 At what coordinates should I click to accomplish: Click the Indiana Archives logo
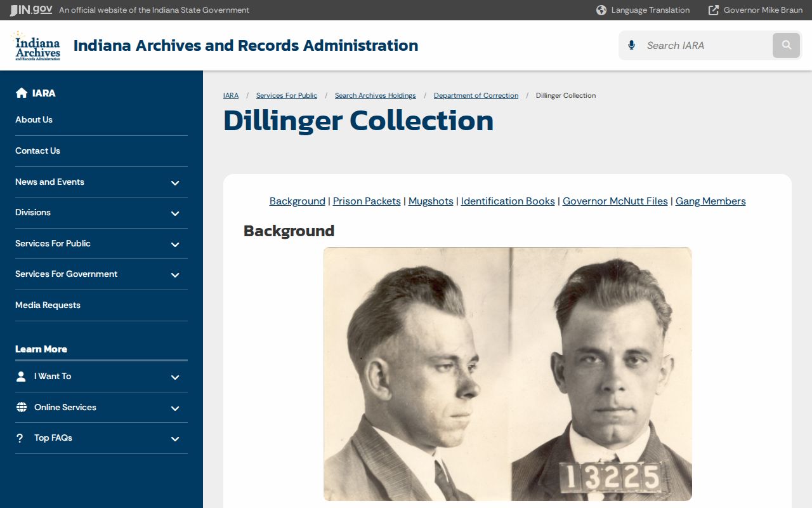(37, 46)
